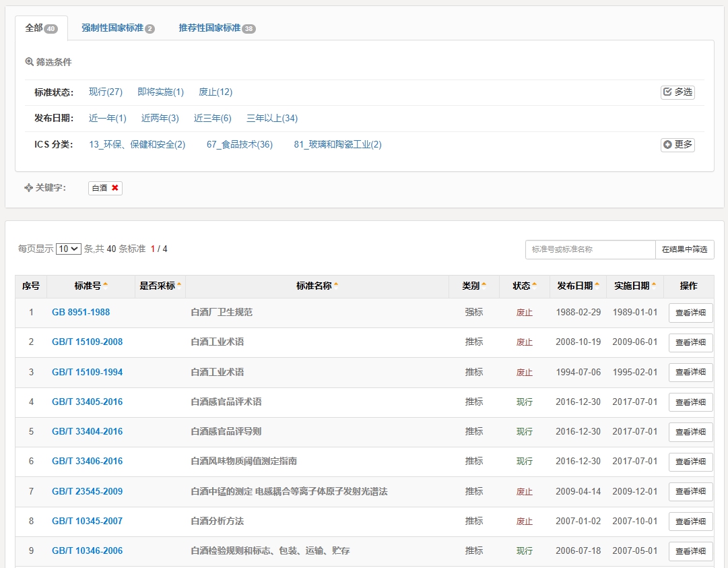View details for GB/T 33404-2016 row
This screenshot has height=568, width=728.
(690, 432)
